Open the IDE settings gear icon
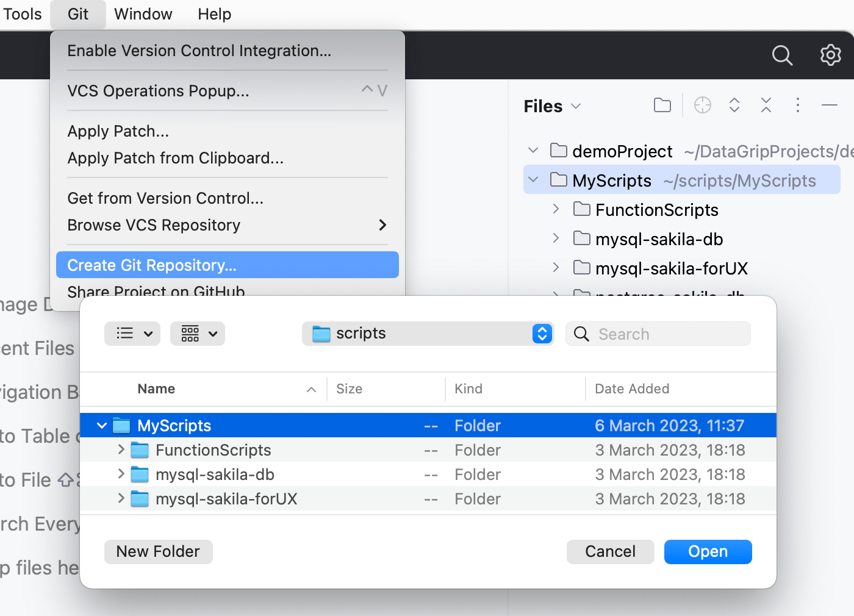 (x=830, y=55)
